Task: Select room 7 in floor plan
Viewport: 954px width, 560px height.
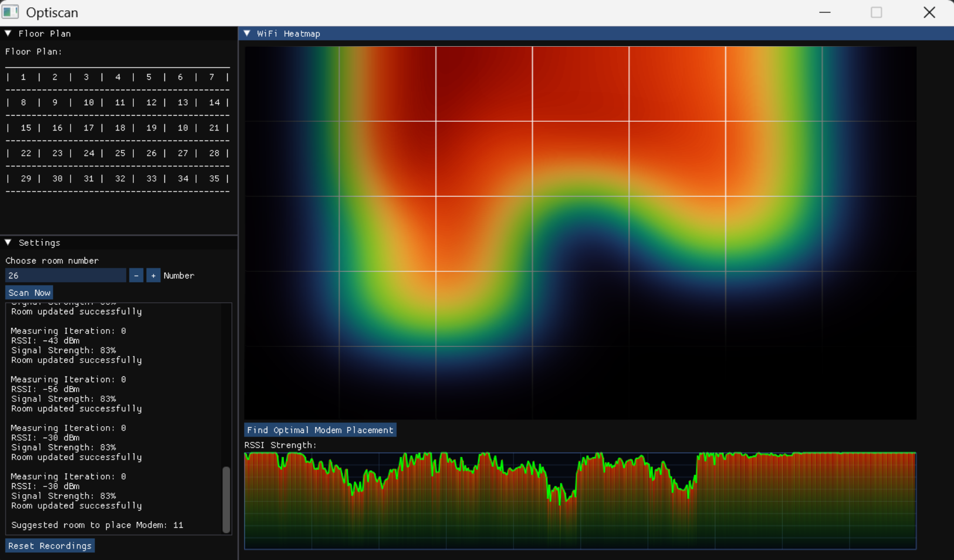Action: coord(212,77)
